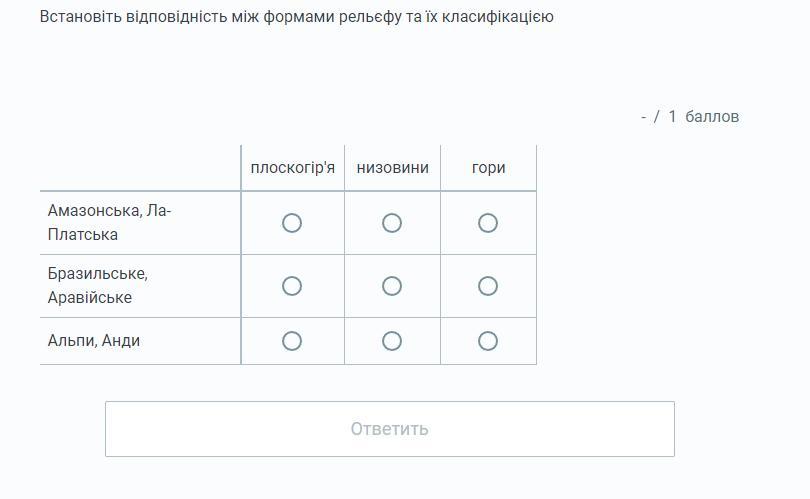
Task: Click the question text about форми рельєфу
Action: coord(297,17)
